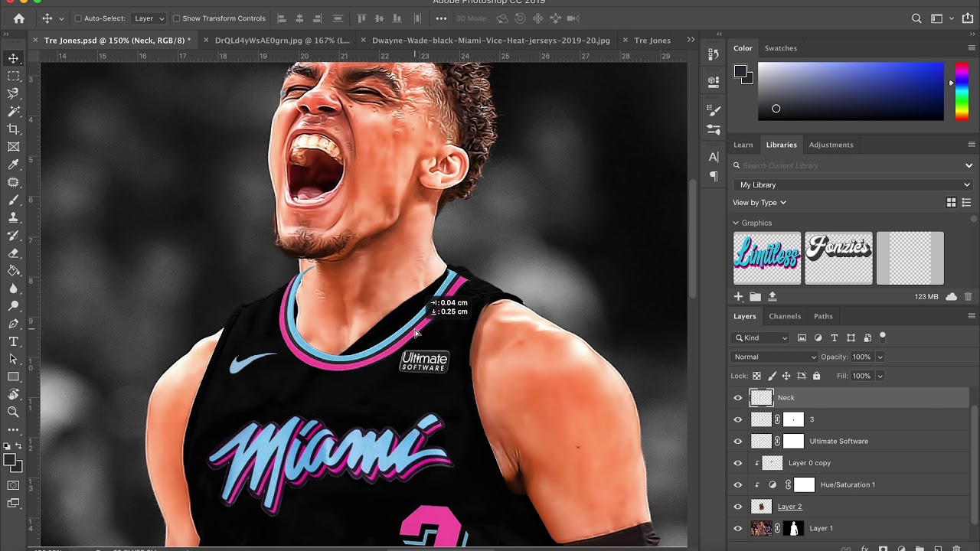
Task: Select the Dodge tool
Action: coord(13,306)
